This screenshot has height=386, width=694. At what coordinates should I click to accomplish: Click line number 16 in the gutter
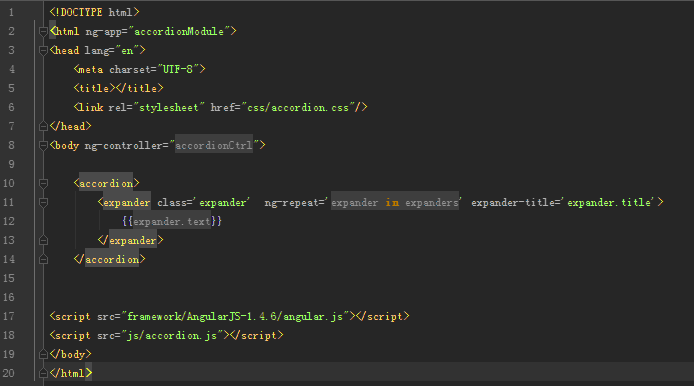(x=9, y=297)
